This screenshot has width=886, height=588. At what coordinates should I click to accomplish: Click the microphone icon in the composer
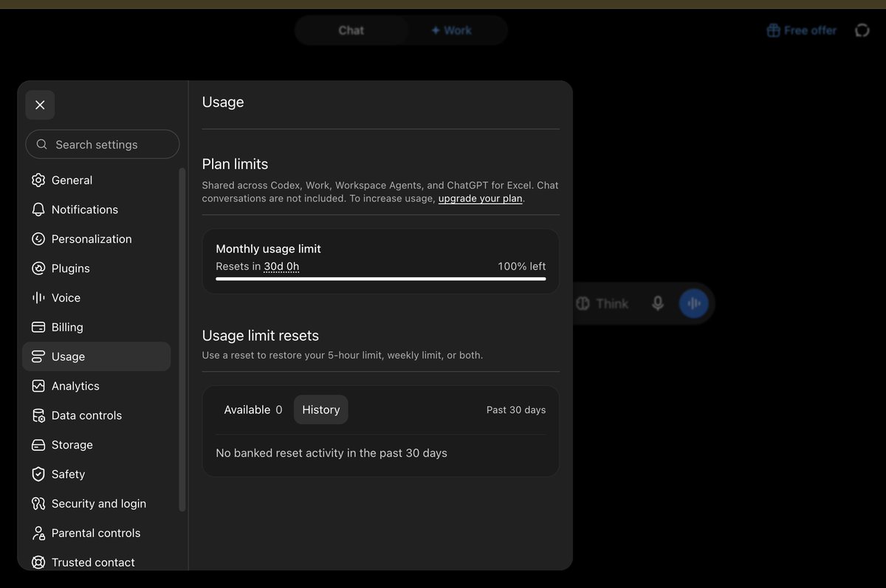pos(658,303)
